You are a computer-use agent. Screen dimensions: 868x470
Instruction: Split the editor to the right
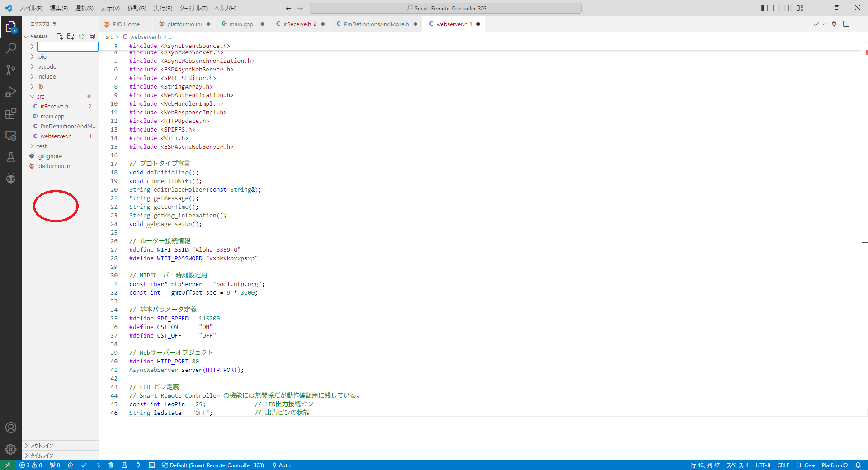tap(846, 24)
